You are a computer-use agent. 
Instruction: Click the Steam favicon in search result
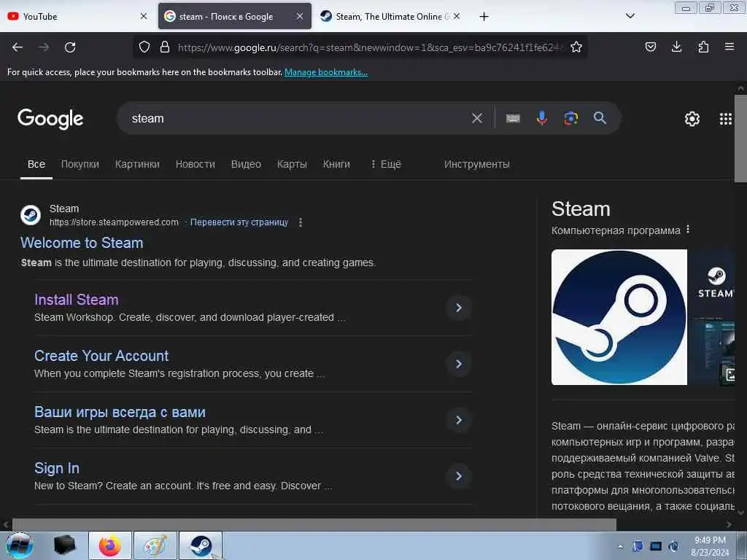point(31,215)
